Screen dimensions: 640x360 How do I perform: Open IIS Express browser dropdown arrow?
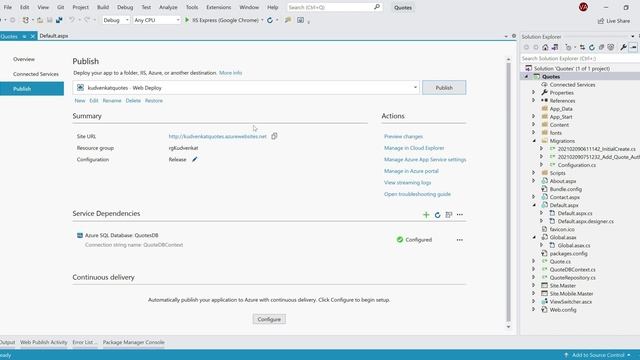pos(262,20)
